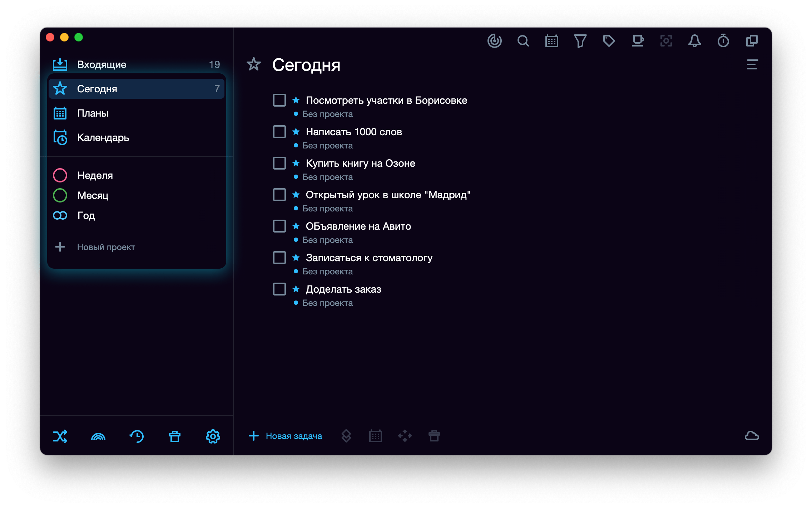Start the stopwatch timer icon
The height and width of the screenshot is (508, 812).
[723, 41]
